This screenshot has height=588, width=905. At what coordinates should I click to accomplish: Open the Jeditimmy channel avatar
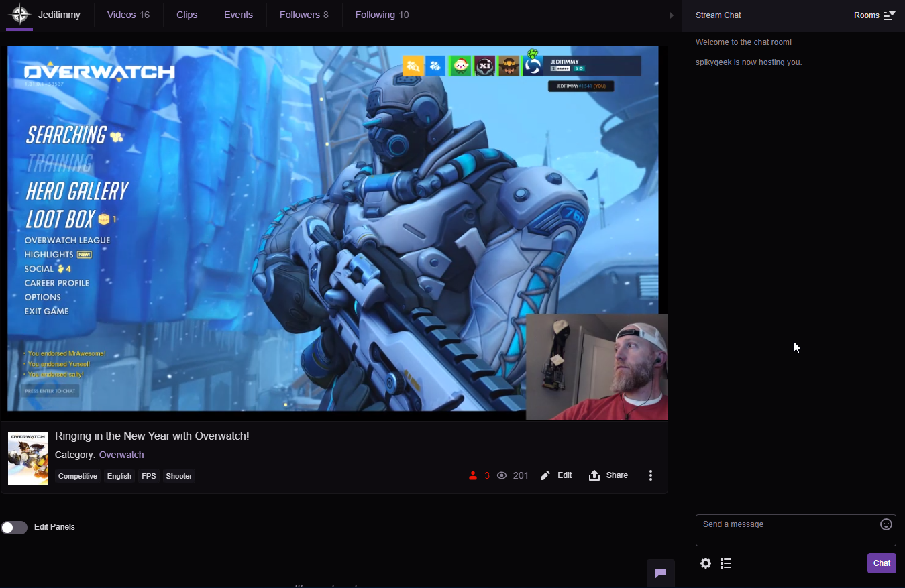[19, 14]
